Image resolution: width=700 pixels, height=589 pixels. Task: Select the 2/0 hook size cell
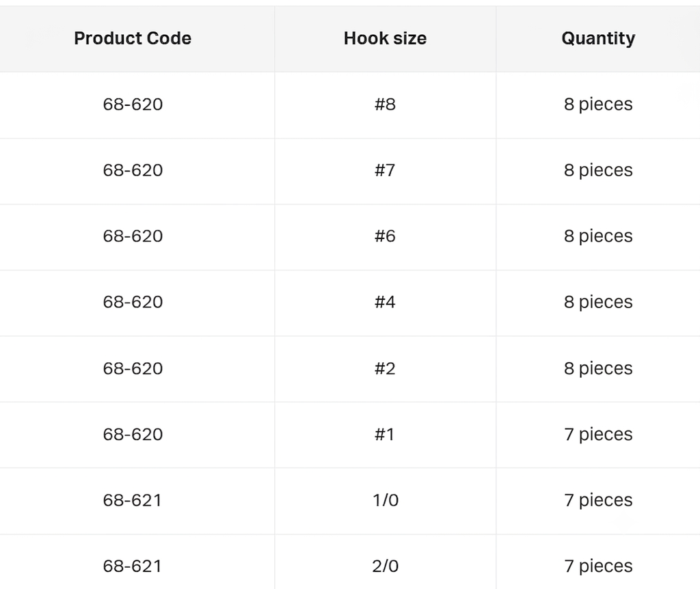coord(386,566)
